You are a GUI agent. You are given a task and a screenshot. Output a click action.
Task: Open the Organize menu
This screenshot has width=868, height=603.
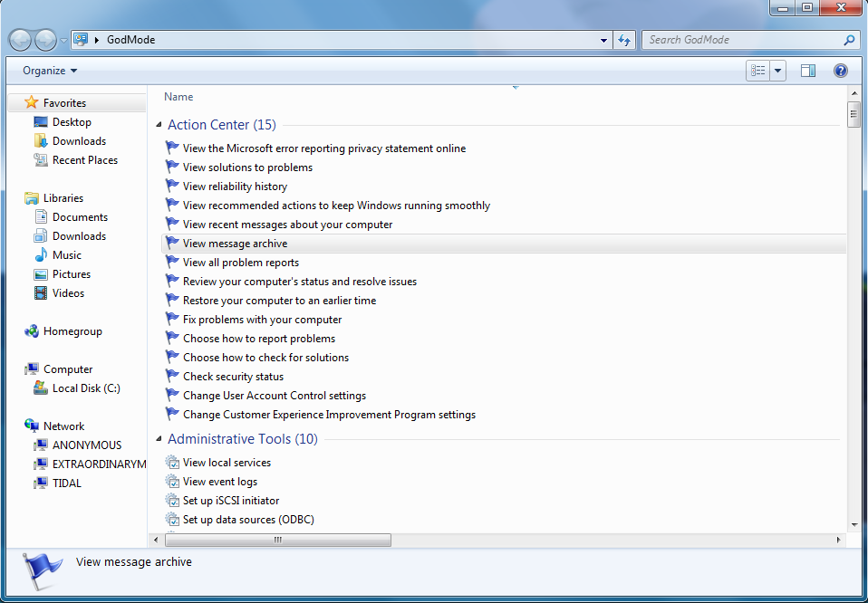coord(50,71)
